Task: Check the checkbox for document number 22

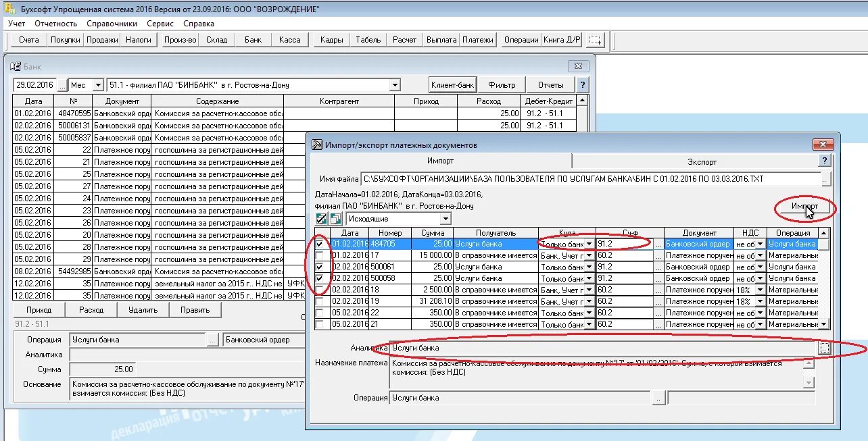Action: (x=320, y=313)
